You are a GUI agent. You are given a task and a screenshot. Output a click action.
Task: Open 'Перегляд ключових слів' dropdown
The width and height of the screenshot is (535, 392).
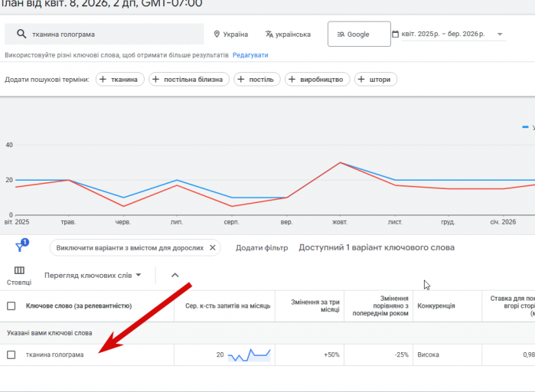[x=93, y=276]
